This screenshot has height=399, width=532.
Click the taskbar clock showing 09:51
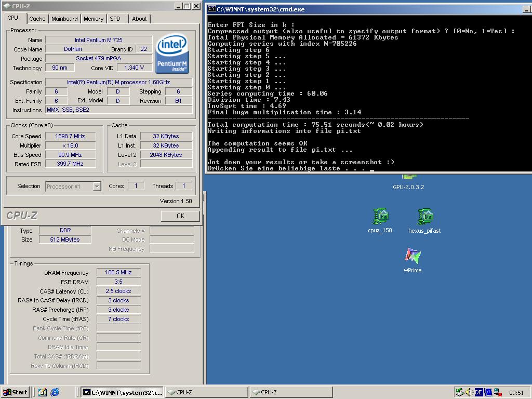coord(516,393)
